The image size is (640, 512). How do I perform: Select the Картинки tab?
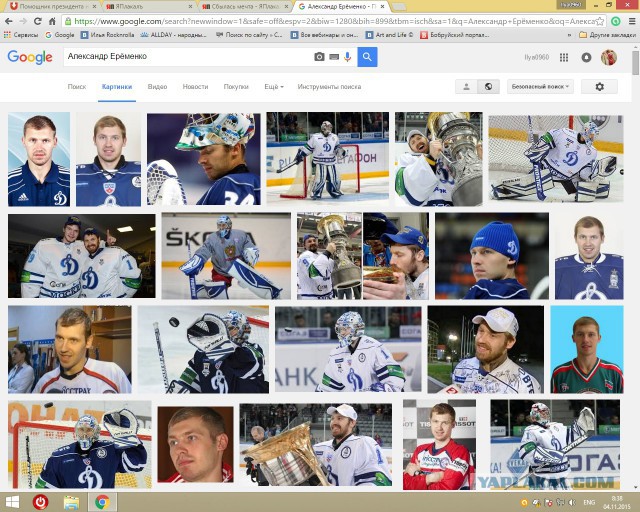pyautogui.click(x=117, y=87)
